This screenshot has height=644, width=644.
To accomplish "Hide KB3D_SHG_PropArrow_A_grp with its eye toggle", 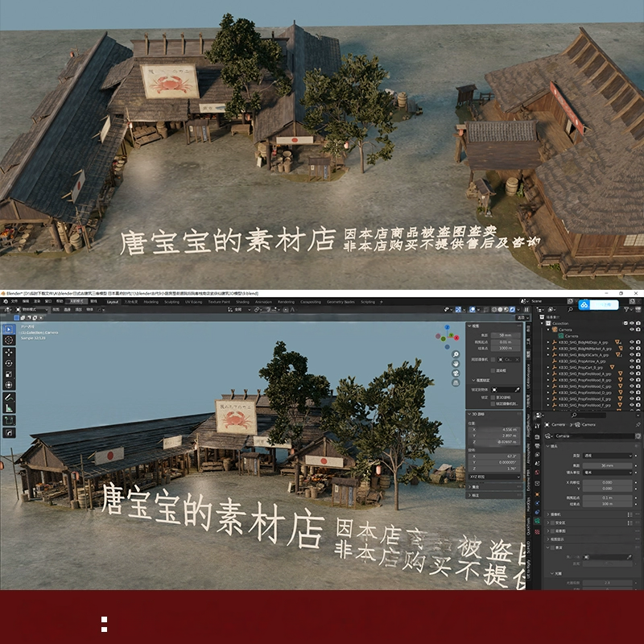I will point(631,361).
